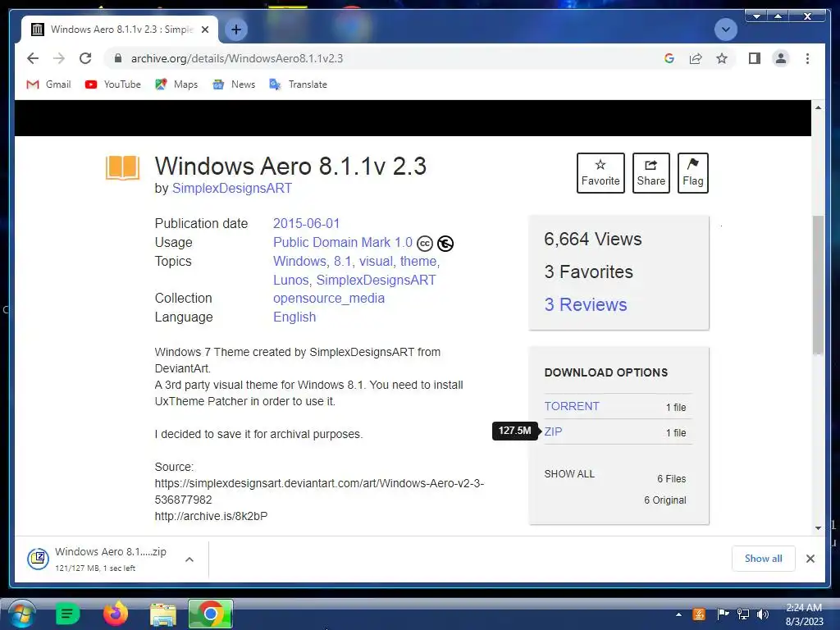The width and height of the screenshot is (840, 630).
Task: Click the orange book texts icon
Action: [x=123, y=167]
